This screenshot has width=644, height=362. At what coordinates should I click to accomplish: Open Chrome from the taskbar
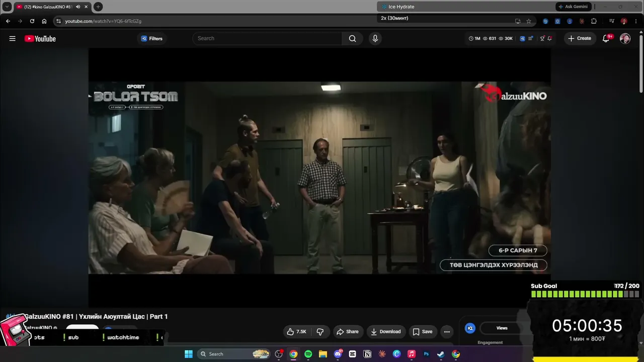coord(293,354)
